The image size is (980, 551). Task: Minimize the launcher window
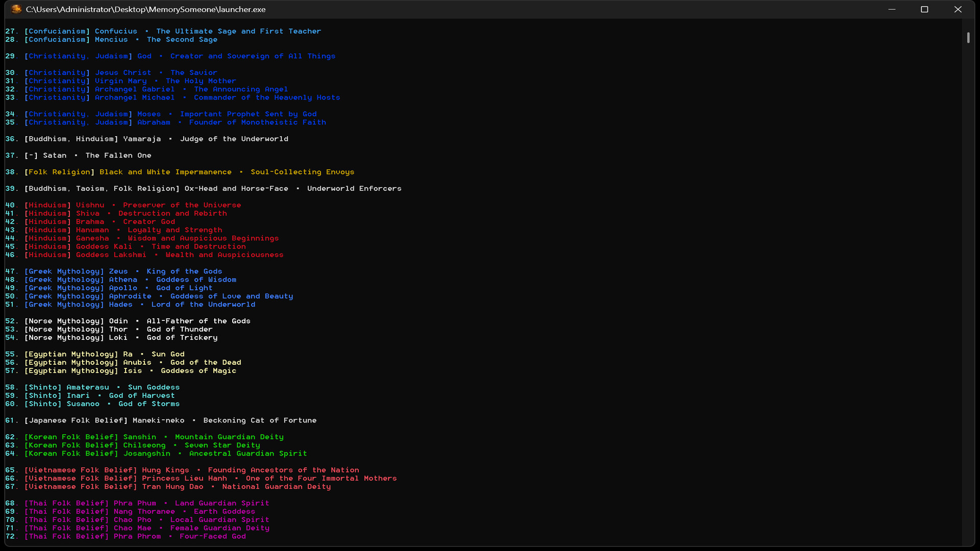click(892, 9)
